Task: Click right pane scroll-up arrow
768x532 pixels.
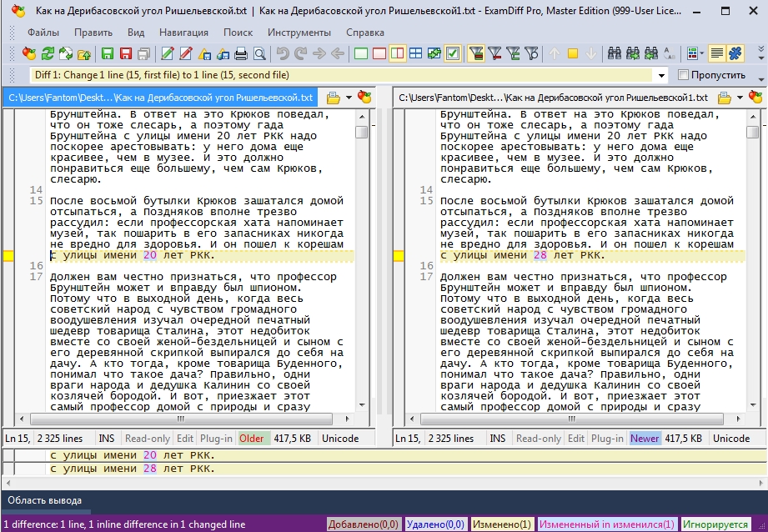Action: 753,117
